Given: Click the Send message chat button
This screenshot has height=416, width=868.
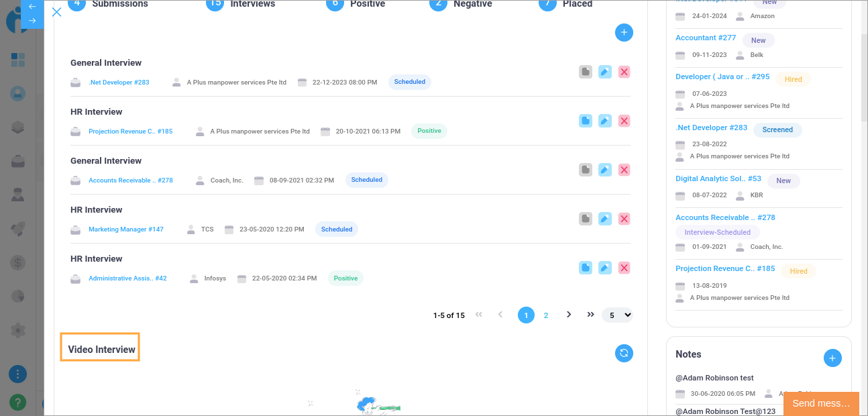Looking at the screenshot, I should [x=821, y=403].
